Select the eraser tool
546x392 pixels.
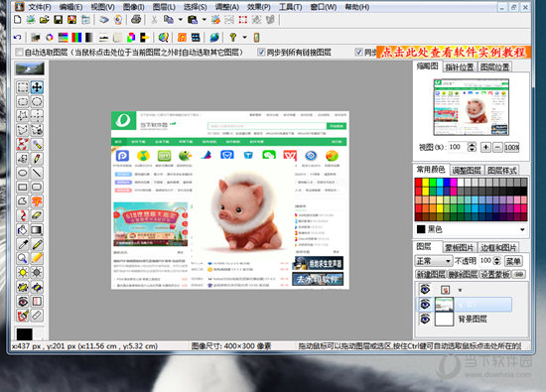tap(37, 215)
